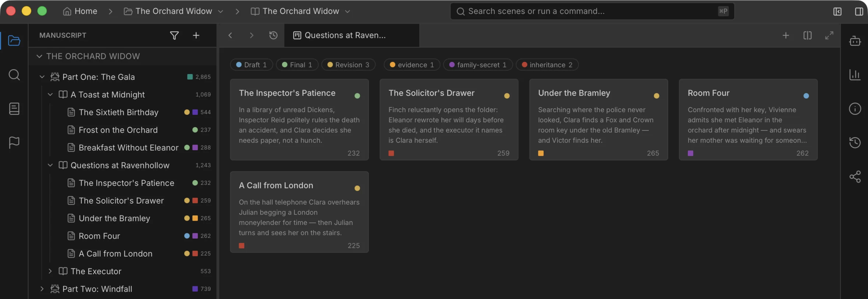Viewport: 868px width, 299px height.
Task: Go forward with the right arrow
Action: [x=252, y=35]
